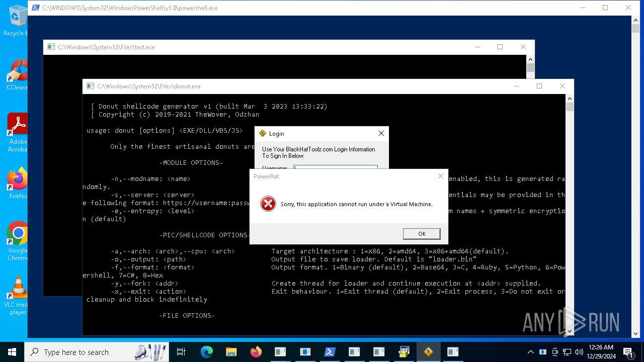Close the test.exe console window

point(523,47)
